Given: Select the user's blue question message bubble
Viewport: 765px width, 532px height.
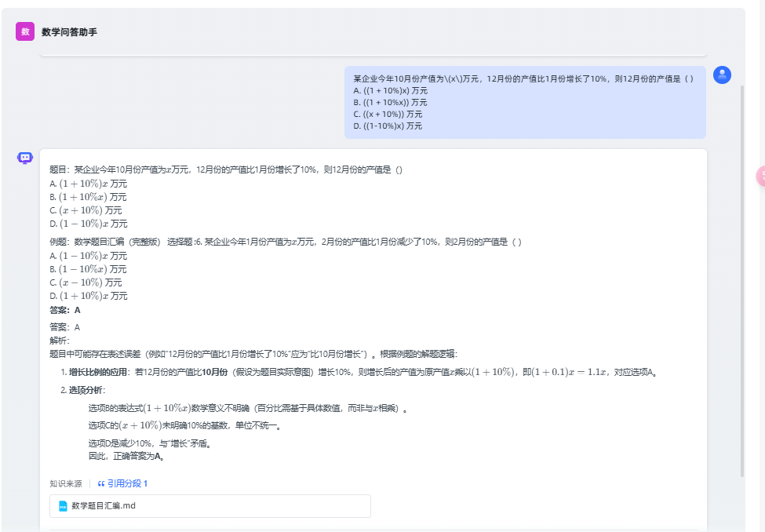Looking at the screenshot, I should (524, 102).
